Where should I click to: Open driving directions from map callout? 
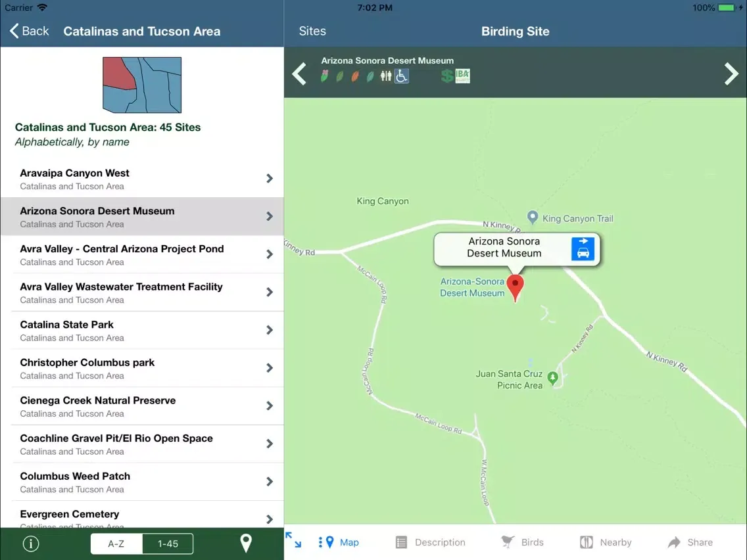[583, 248]
